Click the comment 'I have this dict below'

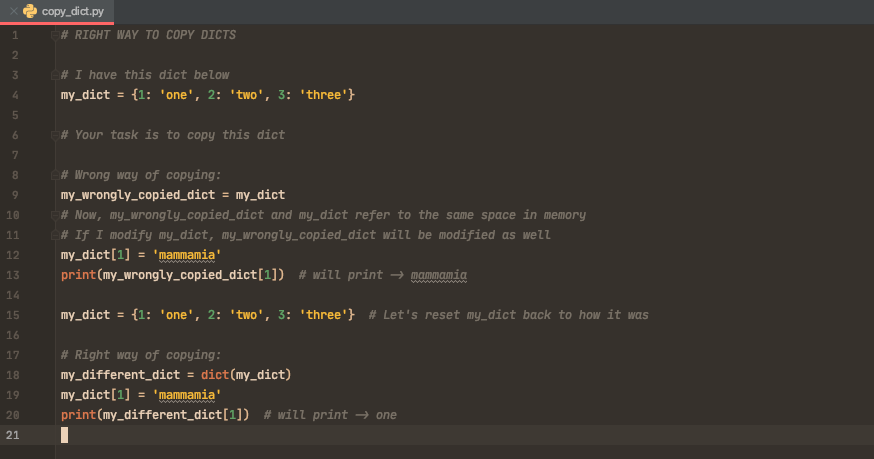145,75
